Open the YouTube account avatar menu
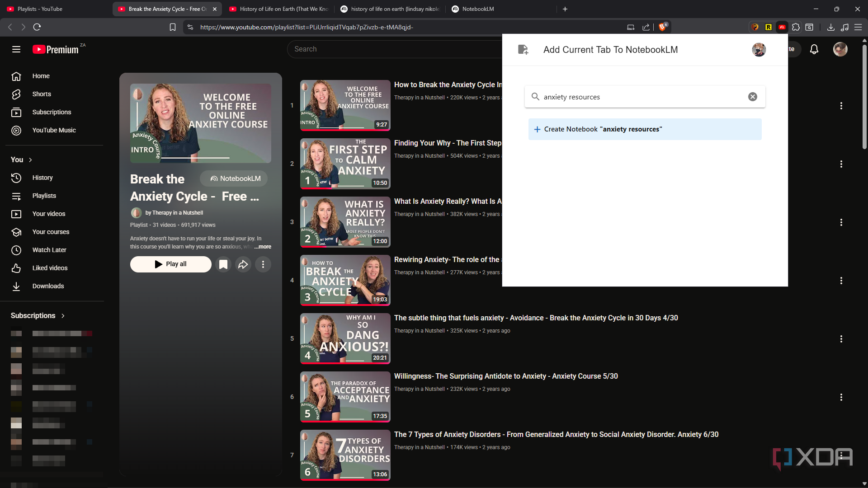The image size is (868, 488). (x=840, y=49)
